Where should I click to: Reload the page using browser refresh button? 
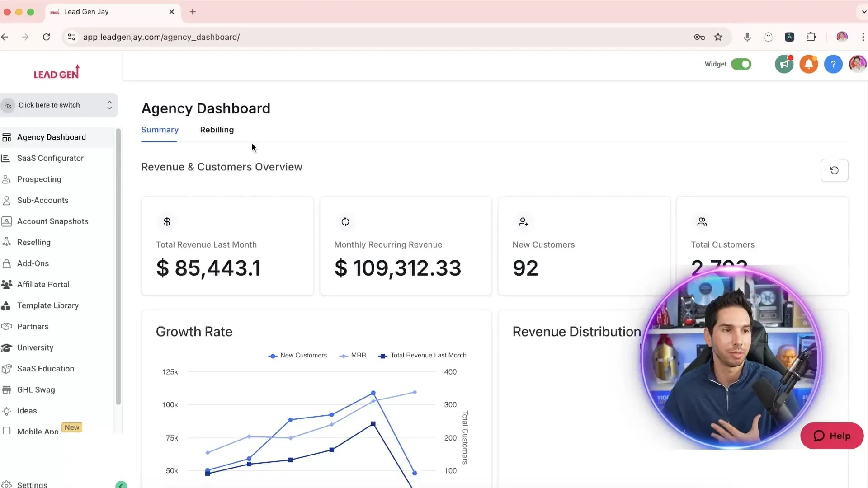pyautogui.click(x=46, y=37)
